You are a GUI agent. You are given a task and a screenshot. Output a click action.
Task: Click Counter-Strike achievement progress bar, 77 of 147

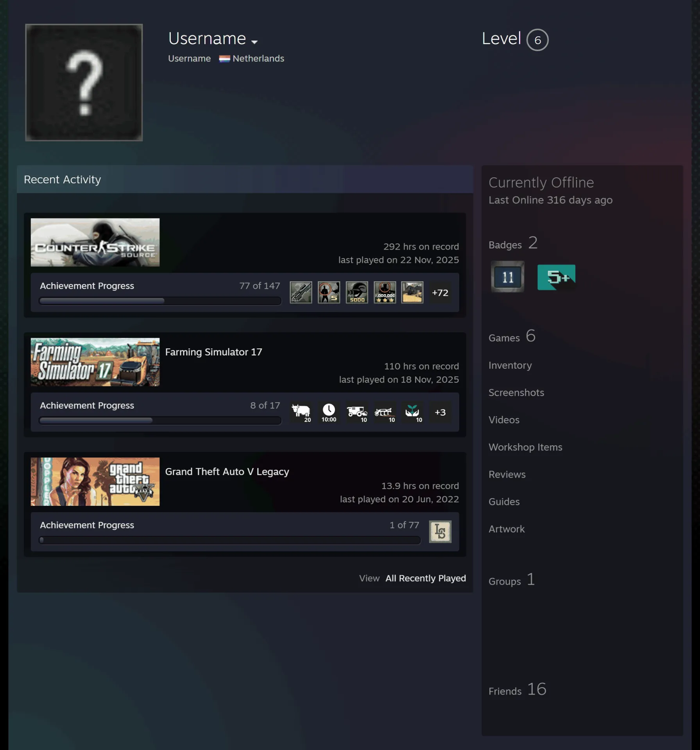pos(160,301)
